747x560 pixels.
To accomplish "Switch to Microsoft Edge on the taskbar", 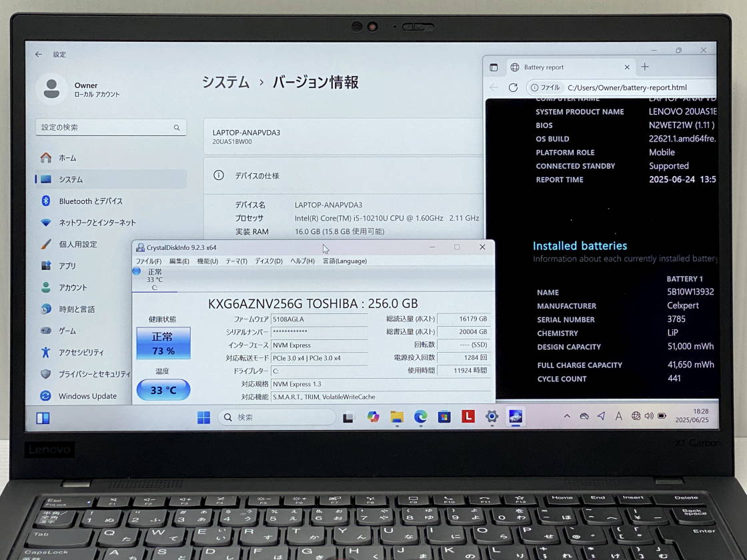I will tap(420, 417).
